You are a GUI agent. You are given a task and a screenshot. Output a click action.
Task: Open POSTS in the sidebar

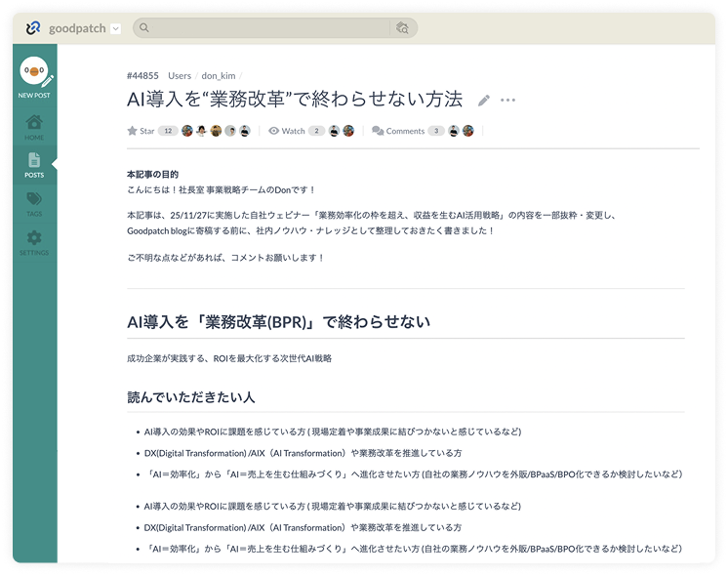click(x=34, y=165)
